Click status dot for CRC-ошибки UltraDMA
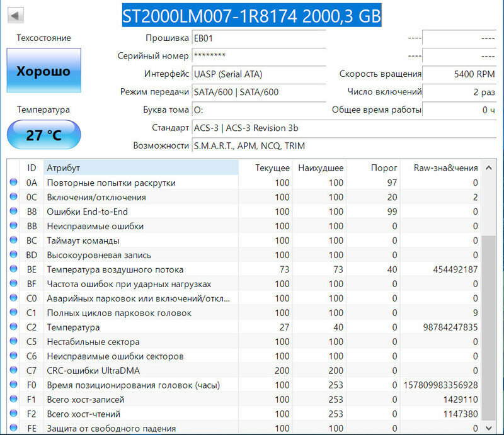 (x=13, y=370)
